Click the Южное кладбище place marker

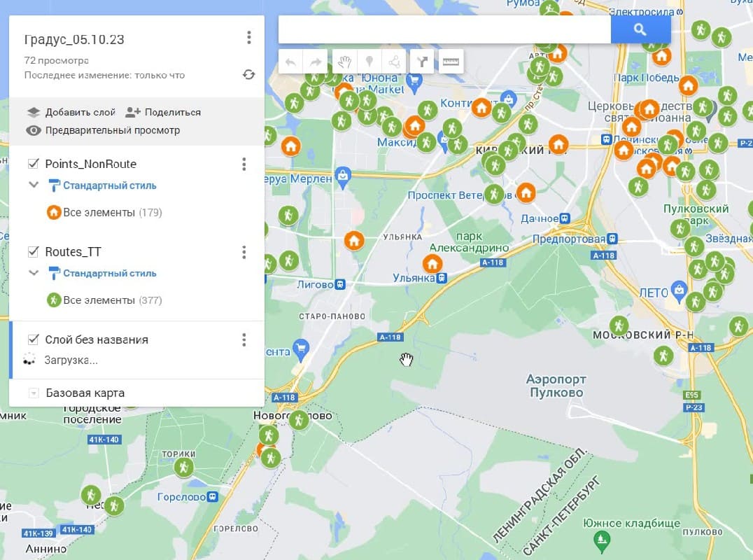(602, 541)
